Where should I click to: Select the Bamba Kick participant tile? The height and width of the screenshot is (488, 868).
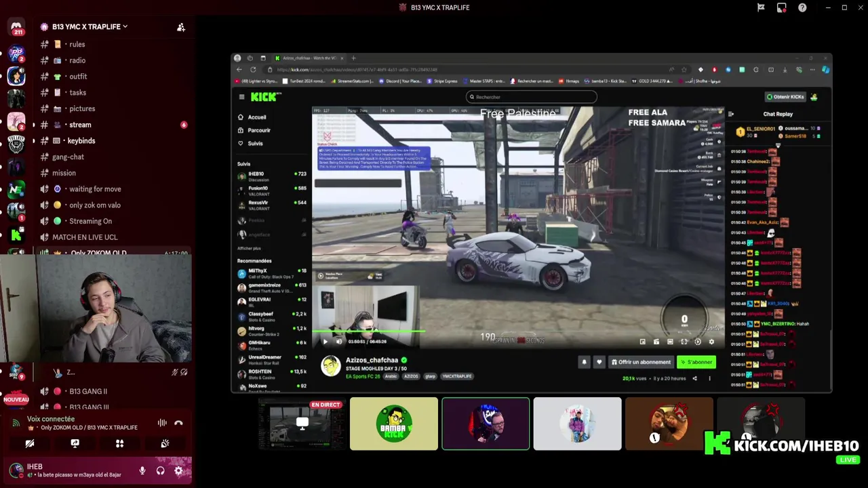coord(394,424)
